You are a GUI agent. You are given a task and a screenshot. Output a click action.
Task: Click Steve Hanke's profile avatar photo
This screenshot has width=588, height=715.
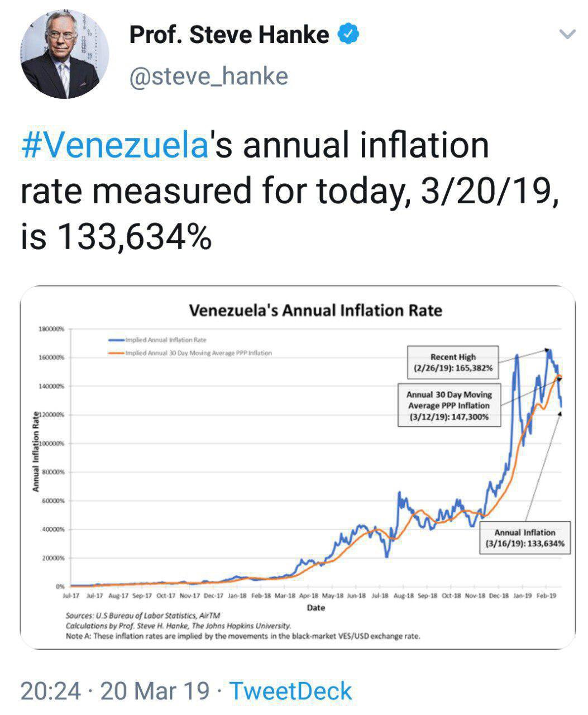[x=64, y=54]
